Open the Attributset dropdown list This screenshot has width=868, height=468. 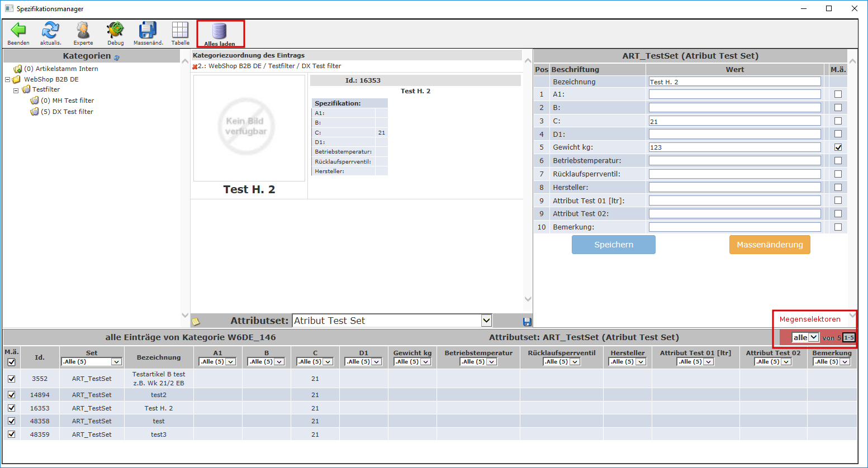tap(486, 321)
